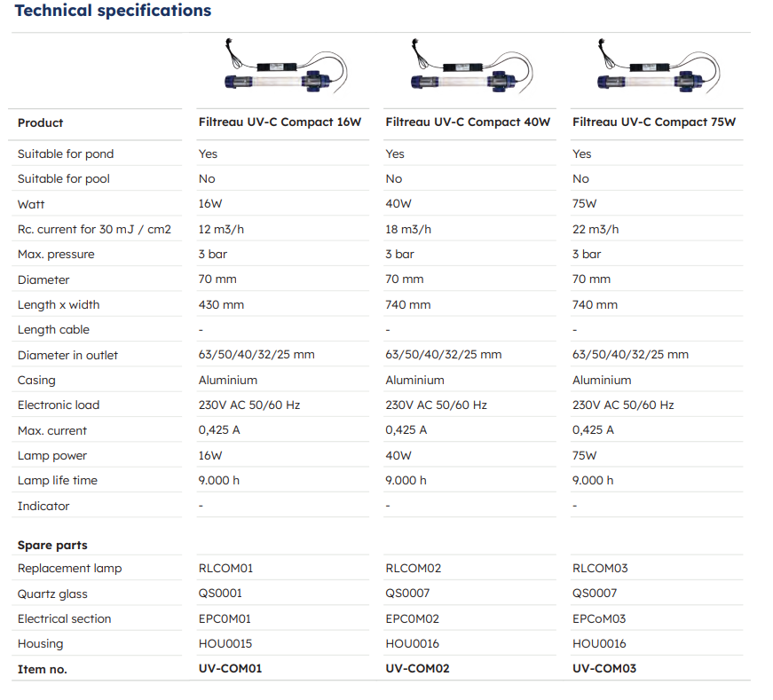
Task: Open replacement lamp code RLCOM01
Action: tap(225, 569)
